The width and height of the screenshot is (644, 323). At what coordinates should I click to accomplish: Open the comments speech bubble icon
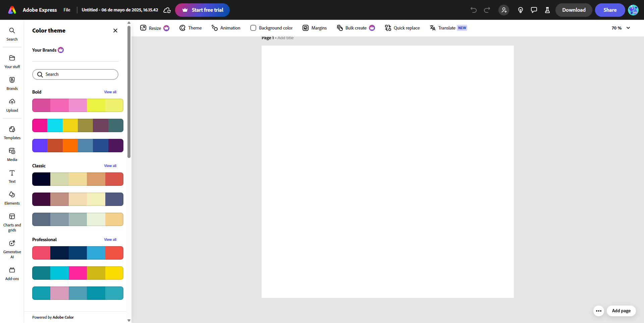pos(534,10)
